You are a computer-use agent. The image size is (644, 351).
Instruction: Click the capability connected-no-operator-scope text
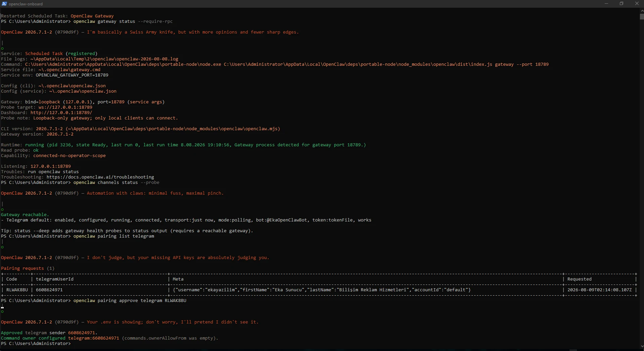[x=69, y=156]
